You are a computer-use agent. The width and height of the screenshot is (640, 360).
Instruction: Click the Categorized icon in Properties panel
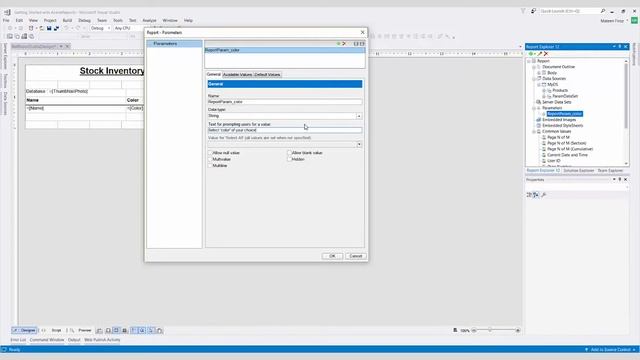click(529, 195)
